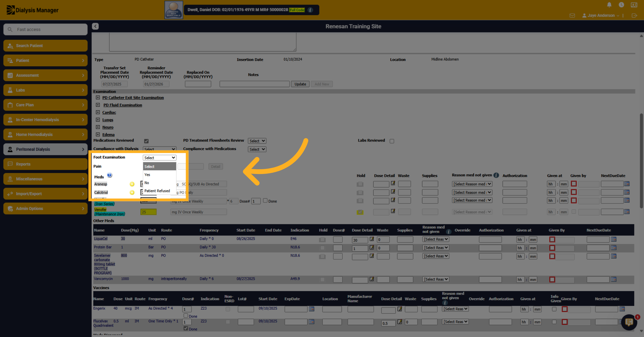Open the notifications bell icon

[x=609, y=5]
